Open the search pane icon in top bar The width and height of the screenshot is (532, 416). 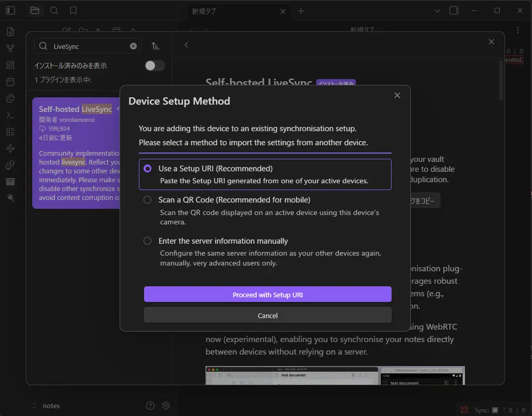tap(54, 10)
